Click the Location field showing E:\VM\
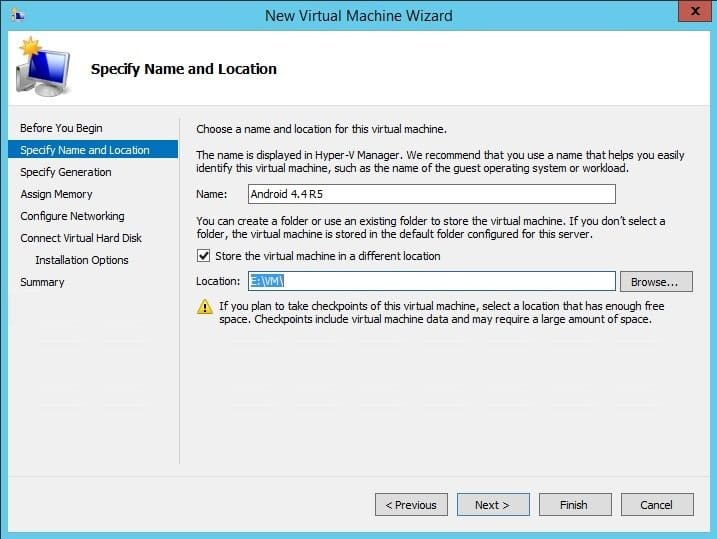Screen dimensions: 717x539 pos(432,281)
